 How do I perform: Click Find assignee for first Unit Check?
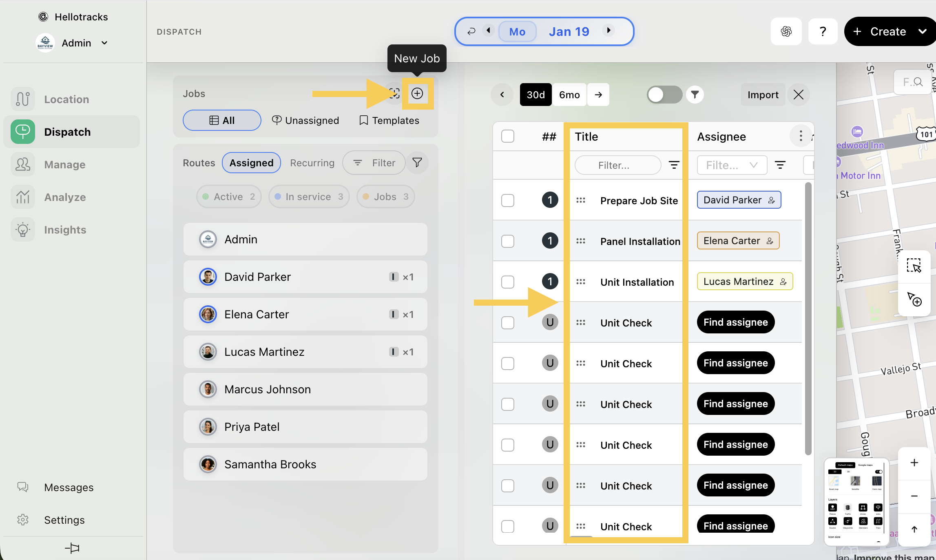click(x=735, y=322)
